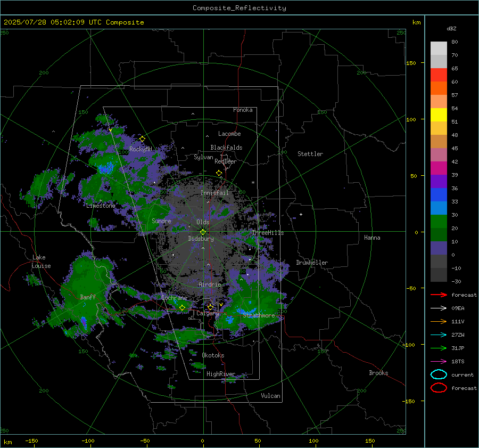479x448 pixels.
Task: Click the cyan current ellipse icon
Action: pos(439,374)
